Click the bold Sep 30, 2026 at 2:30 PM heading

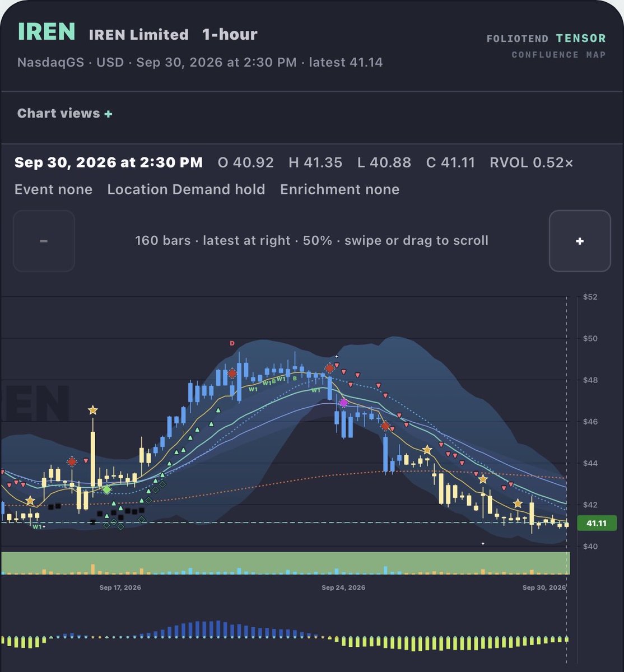pyautogui.click(x=109, y=163)
